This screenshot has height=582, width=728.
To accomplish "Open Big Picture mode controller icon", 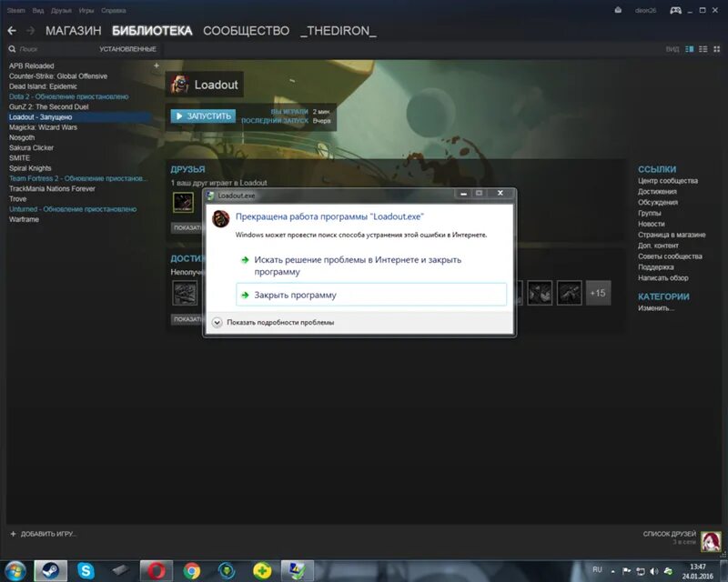I will (x=675, y=10).
